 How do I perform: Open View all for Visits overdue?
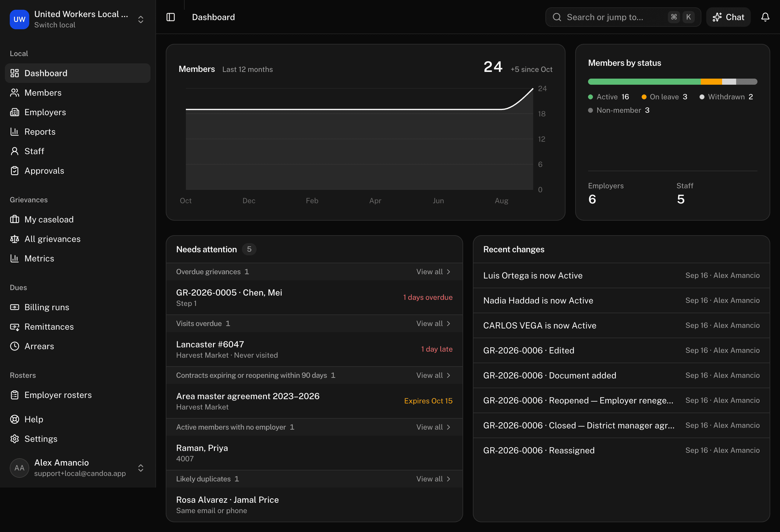pyautogui.click(x=433, y=323)
